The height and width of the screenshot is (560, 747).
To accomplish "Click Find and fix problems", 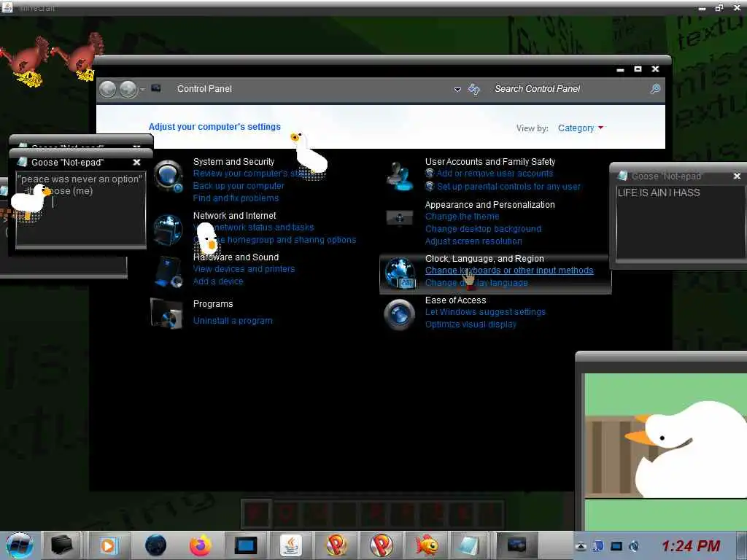I will click(x=236, y=198).
